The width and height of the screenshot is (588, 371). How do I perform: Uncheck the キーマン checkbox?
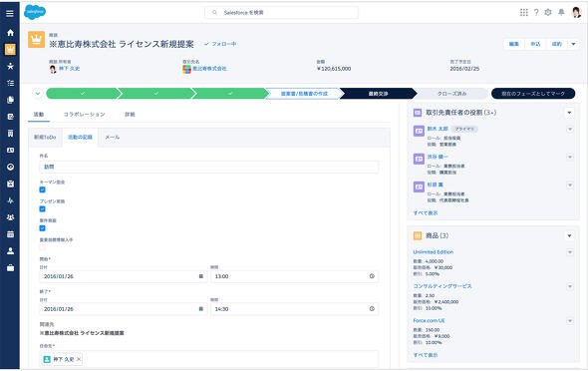click(43, 189)
